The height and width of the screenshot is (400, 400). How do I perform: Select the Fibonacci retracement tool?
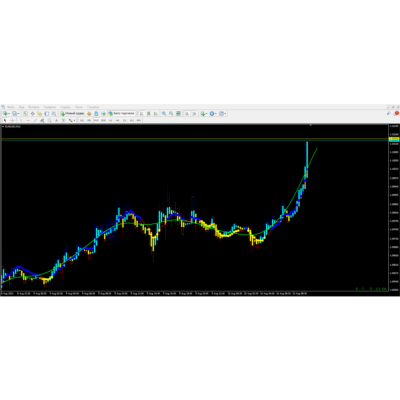tap(49, 120)
